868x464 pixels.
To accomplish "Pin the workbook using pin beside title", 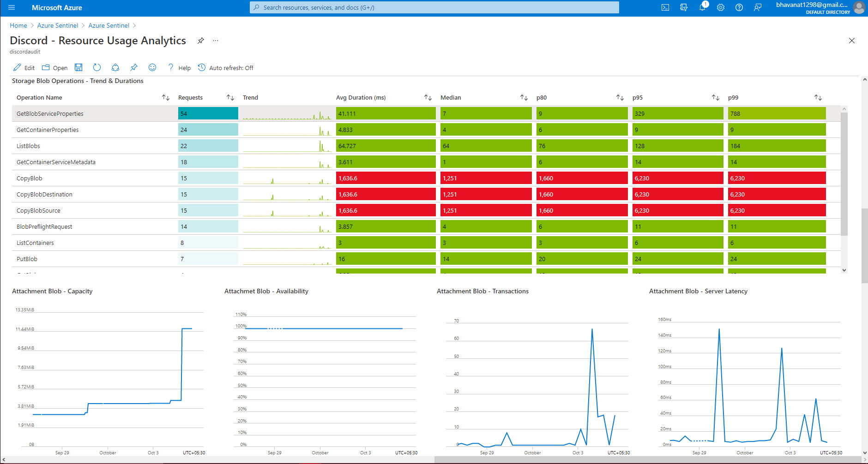I will click(x=200, y=41).
